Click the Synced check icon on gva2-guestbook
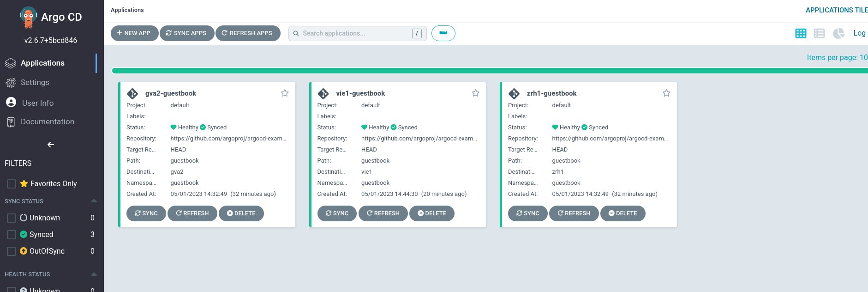Viewport: 868px width, 292px height. click(x=203, y=128)
